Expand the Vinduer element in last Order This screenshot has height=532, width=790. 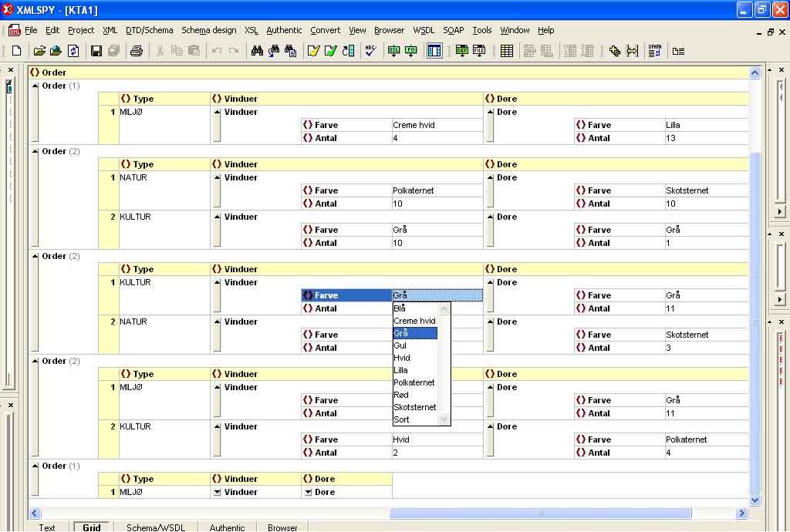tap(217, 492)
